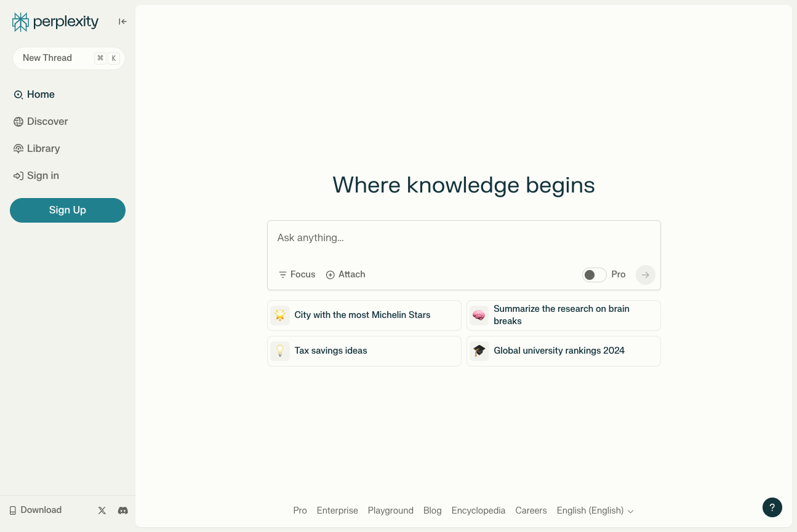The width and height of the screenshot is (797, 532).
Task: Open the Playground footer link
Action: (391, 510)
